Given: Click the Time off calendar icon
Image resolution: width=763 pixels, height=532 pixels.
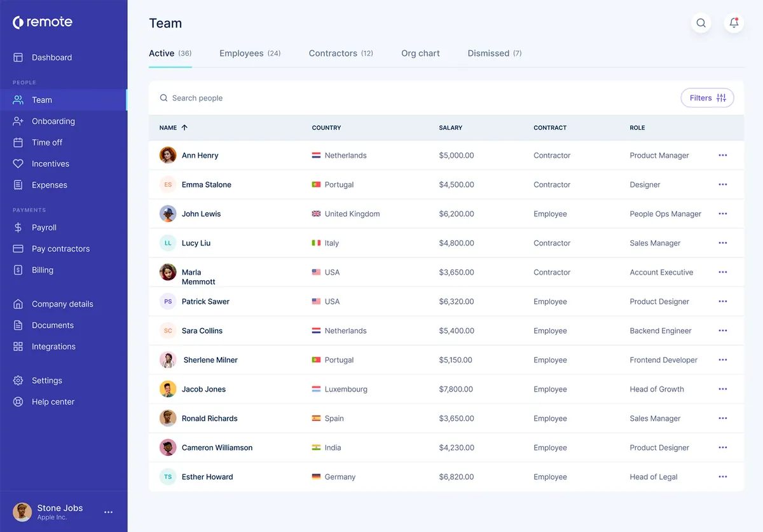Looking at the screenshot, I should (x=18, y=142).
